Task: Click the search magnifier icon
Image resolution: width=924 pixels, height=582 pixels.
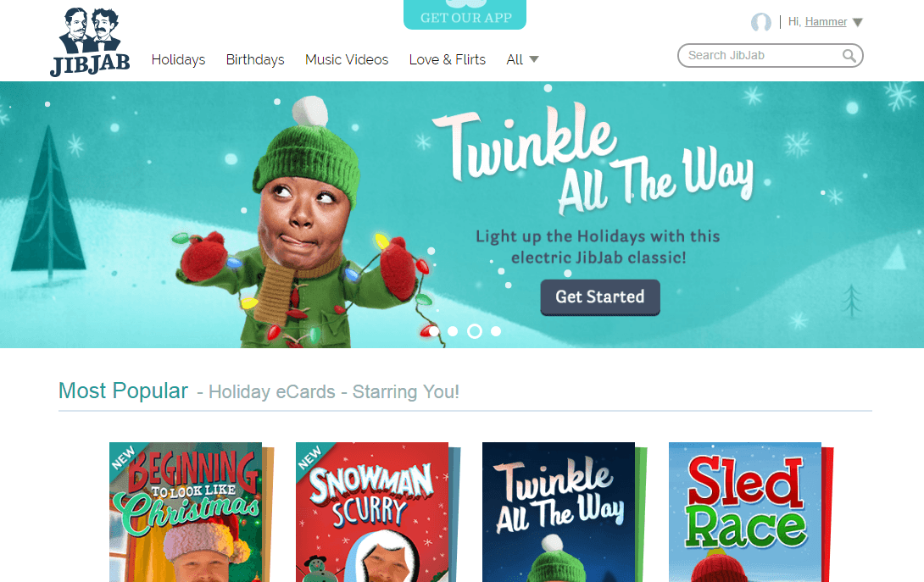Action: [x=849, y=55]
